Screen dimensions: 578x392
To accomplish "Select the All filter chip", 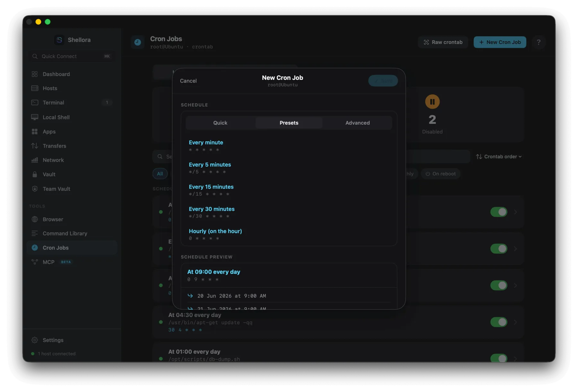I will pyautogui.click(x=160, y=174).
